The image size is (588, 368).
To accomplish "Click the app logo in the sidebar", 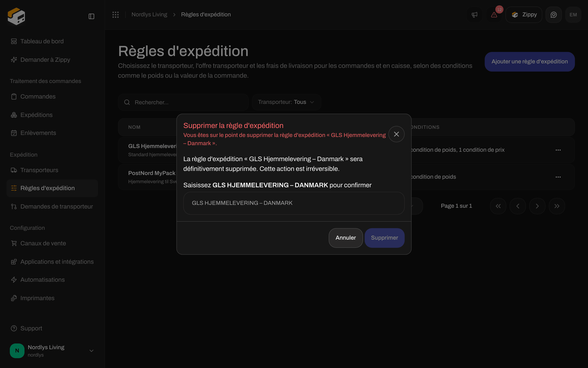I will point(16,16).
